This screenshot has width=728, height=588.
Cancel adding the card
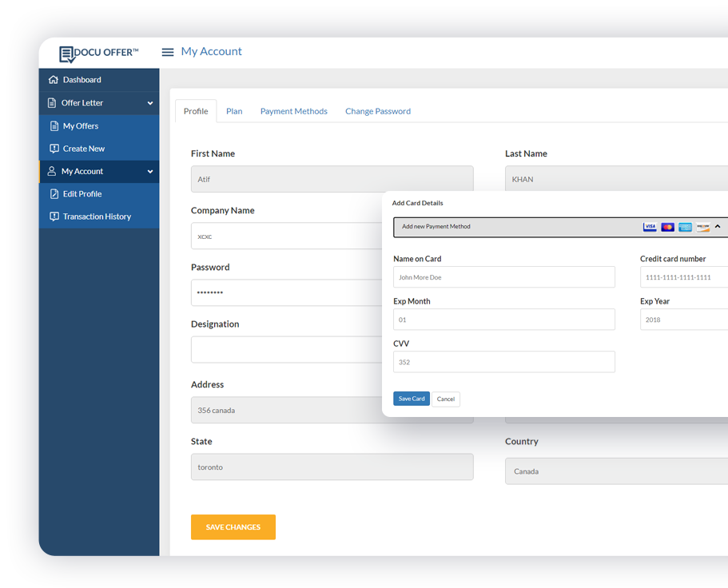446,399
